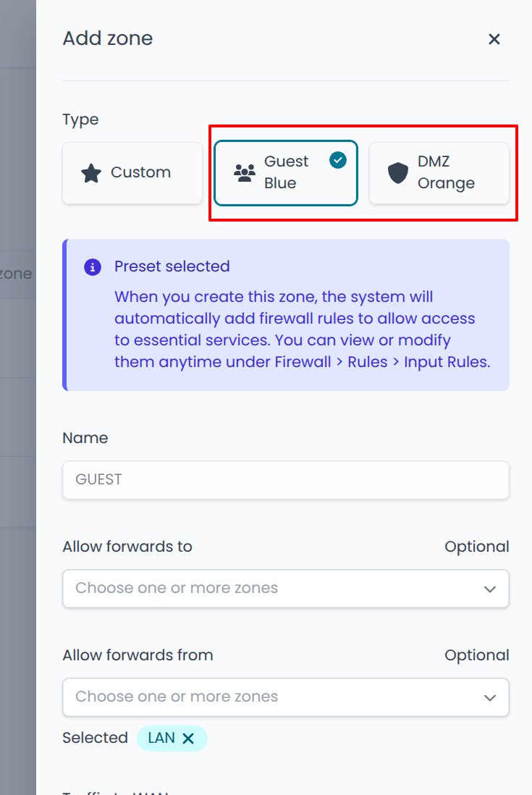Click the info icon beside Preset selected
Image resolution: width=532 pixels, height=795 pixels.
(93, 267)
